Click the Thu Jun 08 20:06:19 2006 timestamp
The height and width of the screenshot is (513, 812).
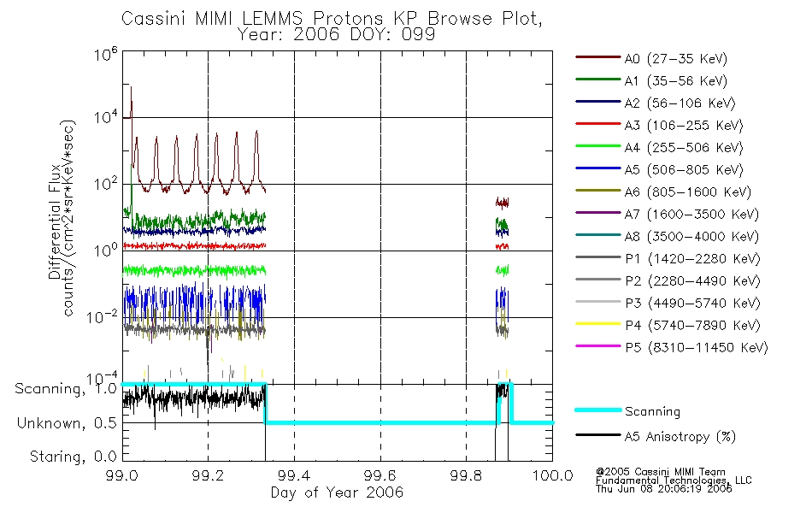664,489
